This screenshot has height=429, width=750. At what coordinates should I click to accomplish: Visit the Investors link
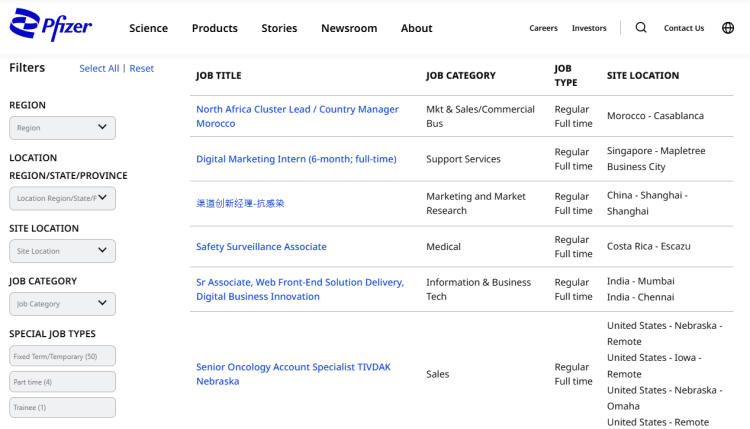coord(589,28)
